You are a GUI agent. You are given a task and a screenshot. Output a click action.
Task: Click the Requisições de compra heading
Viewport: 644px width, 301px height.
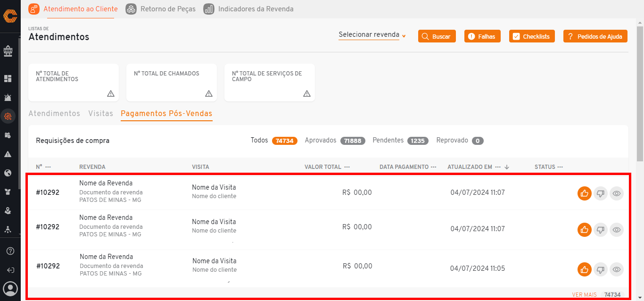73,141
